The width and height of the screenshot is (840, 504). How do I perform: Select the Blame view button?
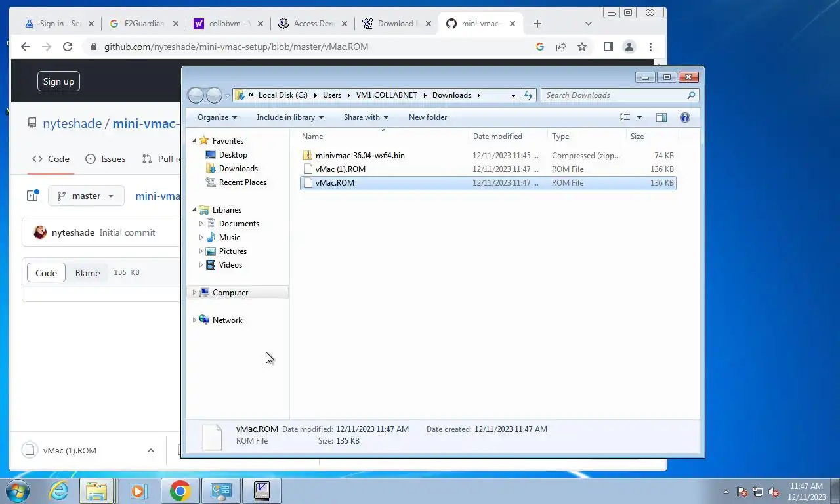(x=87, y=273)
